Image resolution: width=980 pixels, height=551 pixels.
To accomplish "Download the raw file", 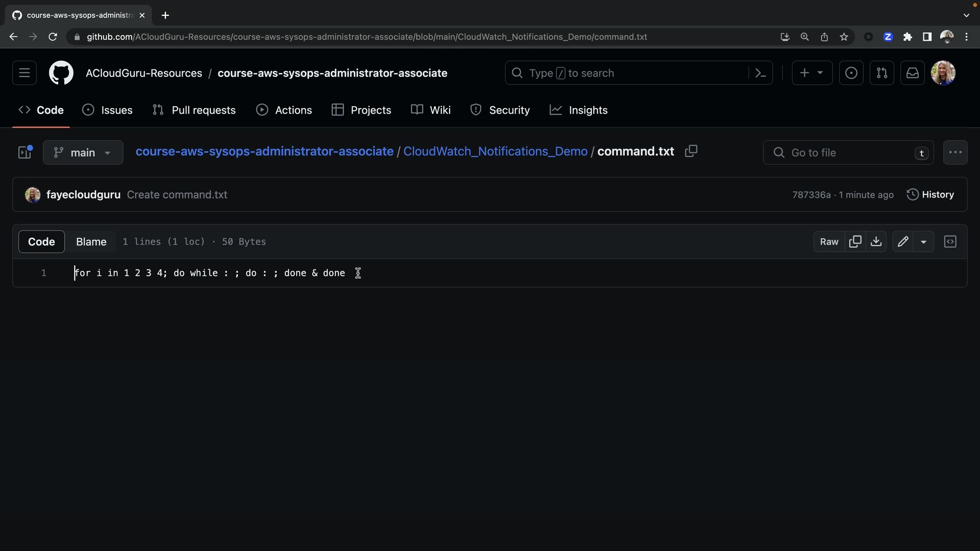I will point(876,241).
